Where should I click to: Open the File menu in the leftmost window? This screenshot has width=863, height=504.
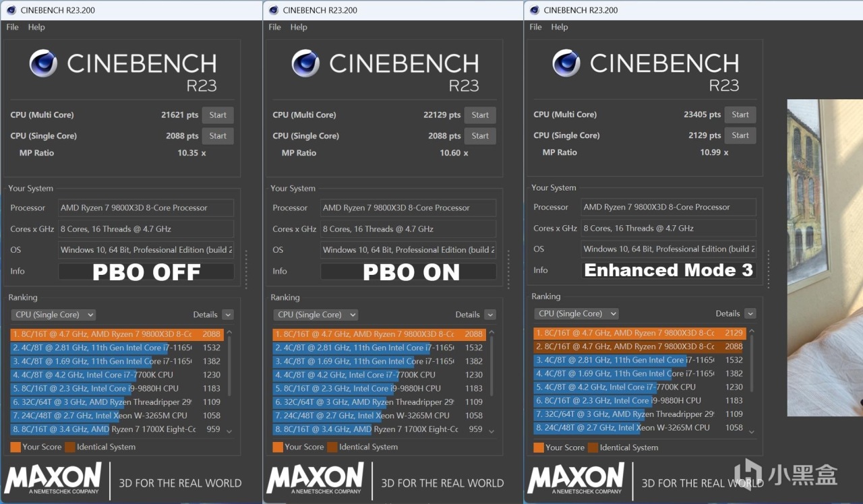tap(12, 27)
